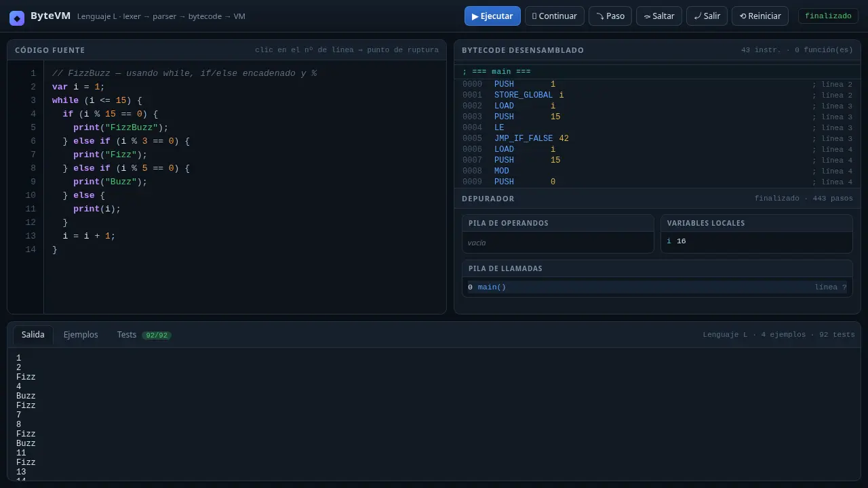The height and width of the screenshot is (488, 868).
Task: Switch to the Salida tab
Action: point(33,335)
